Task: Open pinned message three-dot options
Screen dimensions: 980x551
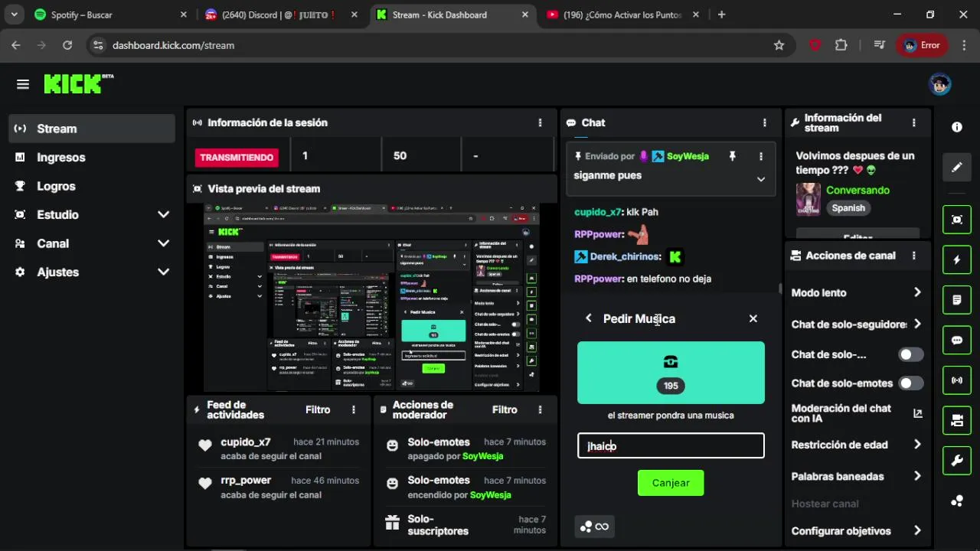Action: coord(760,156)
